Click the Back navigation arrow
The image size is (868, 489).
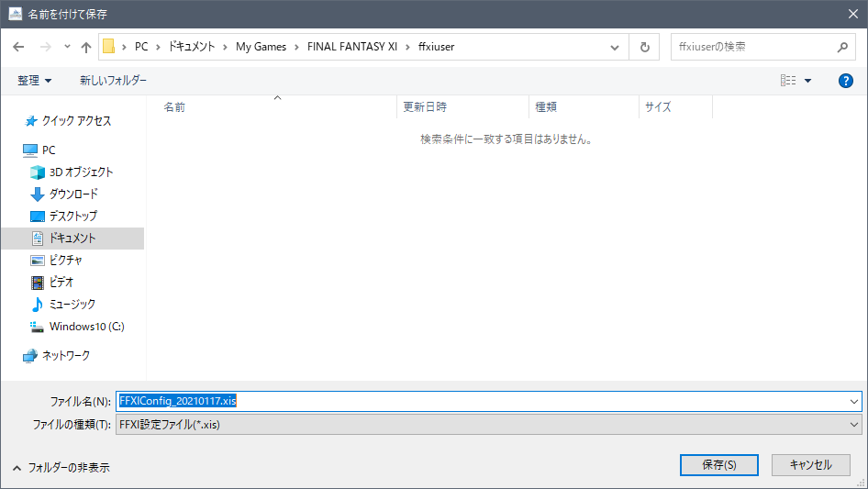pyautogui.click(x=18, y=47)
